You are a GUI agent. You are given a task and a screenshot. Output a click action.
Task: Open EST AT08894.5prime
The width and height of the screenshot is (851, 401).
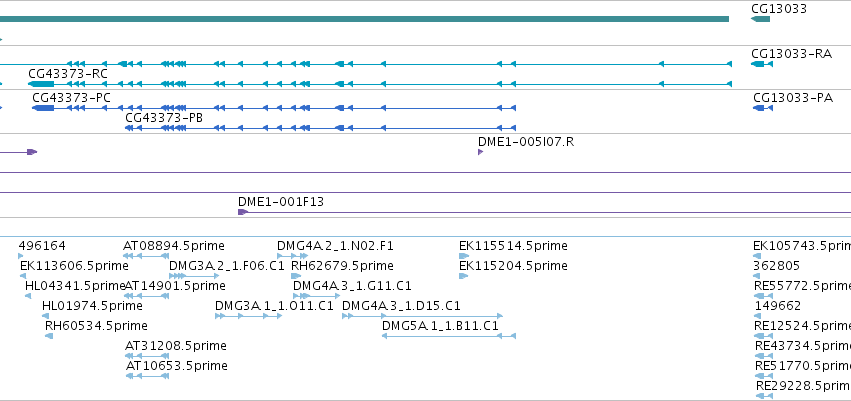click(174, 246)
